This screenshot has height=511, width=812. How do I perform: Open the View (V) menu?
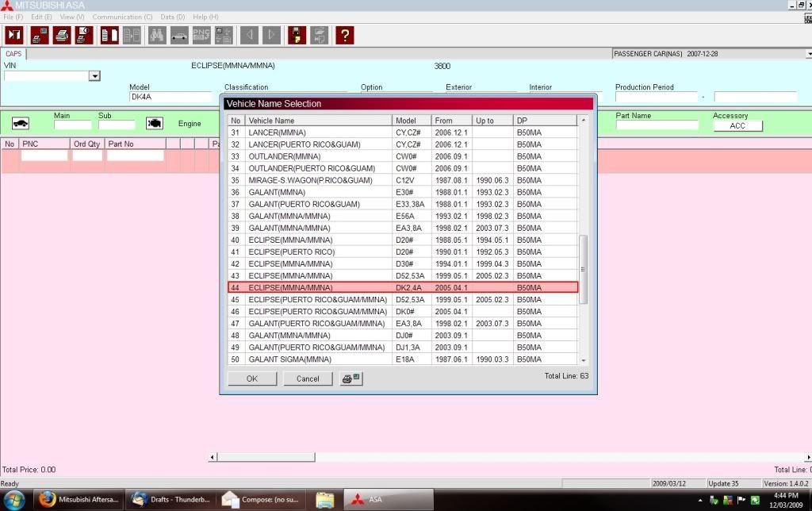pos(72,17)
